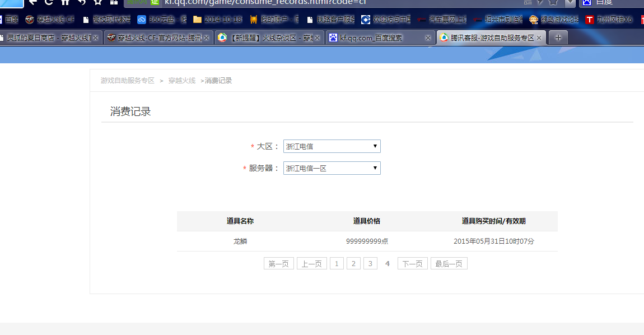Click the 上一页 previous page button
The image size is (644, 335).
tap(312, 263)
